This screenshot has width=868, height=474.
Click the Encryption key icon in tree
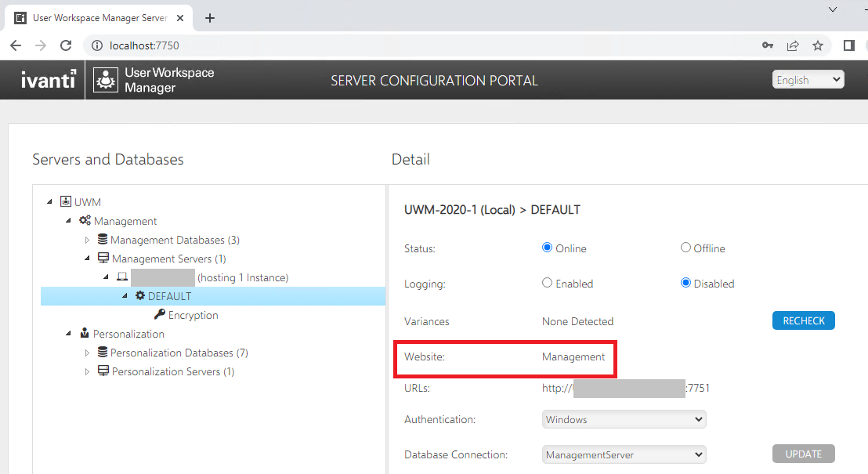(160, 315)
